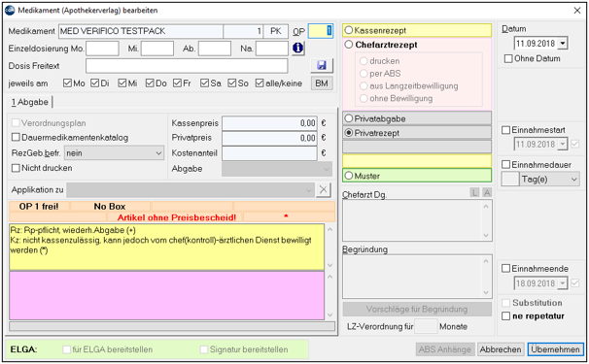This screenshot has height=364, width=589.
Task: Close the Medikament bearbeiten dialog
Action: (577, 11)
